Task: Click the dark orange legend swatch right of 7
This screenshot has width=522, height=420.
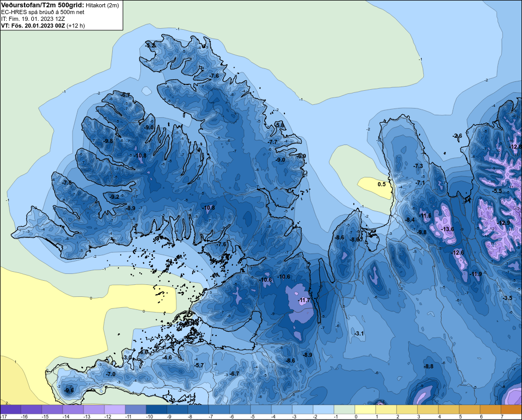Action: [x=512, y=410]
